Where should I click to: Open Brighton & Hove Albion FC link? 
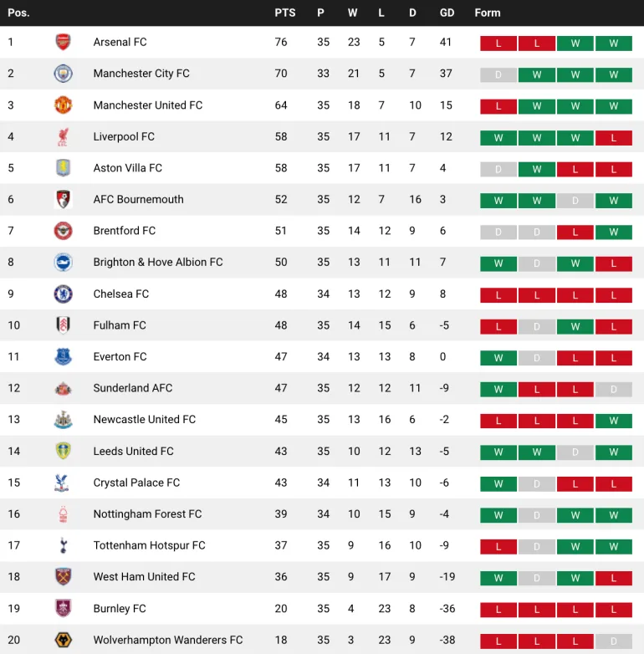tap(158, 263)
